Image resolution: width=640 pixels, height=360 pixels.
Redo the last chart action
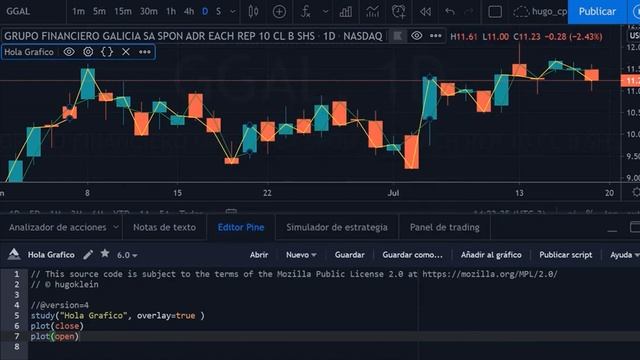coord(469,11)
